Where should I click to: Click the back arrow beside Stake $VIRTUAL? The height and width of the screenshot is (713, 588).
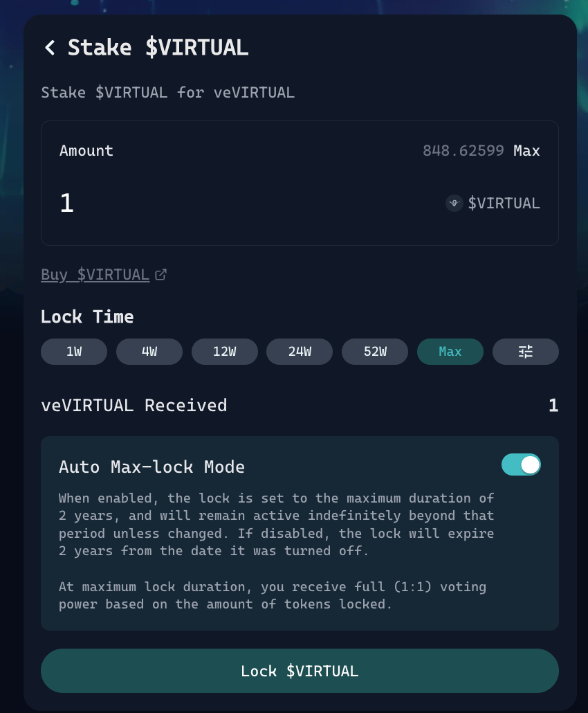click(49, 48)
